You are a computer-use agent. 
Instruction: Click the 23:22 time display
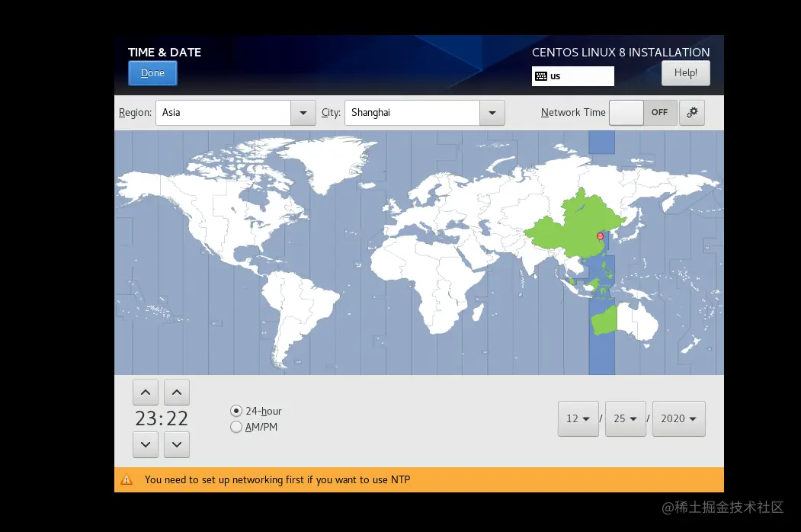pyautogui.click(x=162, y=418)
